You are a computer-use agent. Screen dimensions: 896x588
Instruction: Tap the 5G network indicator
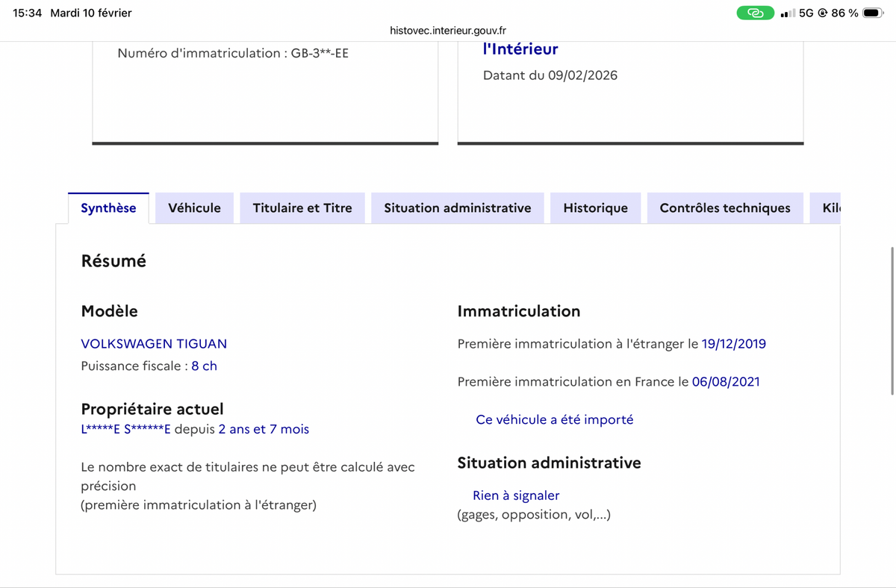tap(806, 13)
